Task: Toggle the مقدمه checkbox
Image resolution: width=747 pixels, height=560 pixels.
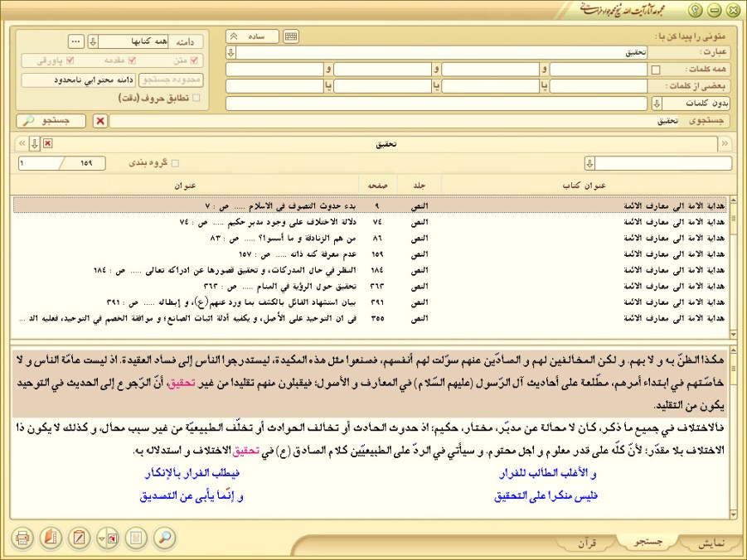Action: [x=132, y=60]
